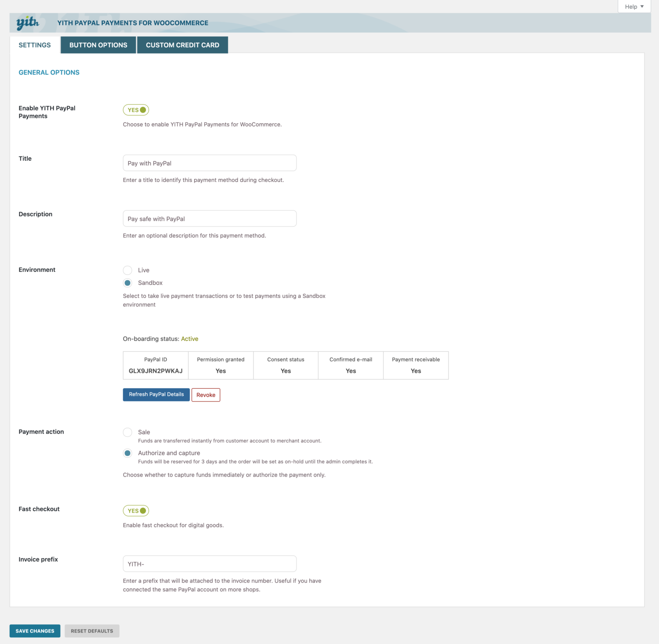Image resolution: width=659 pixels, height=644 pixels.
Task: Open the Custom Credit Card tab
Action: 182,45
